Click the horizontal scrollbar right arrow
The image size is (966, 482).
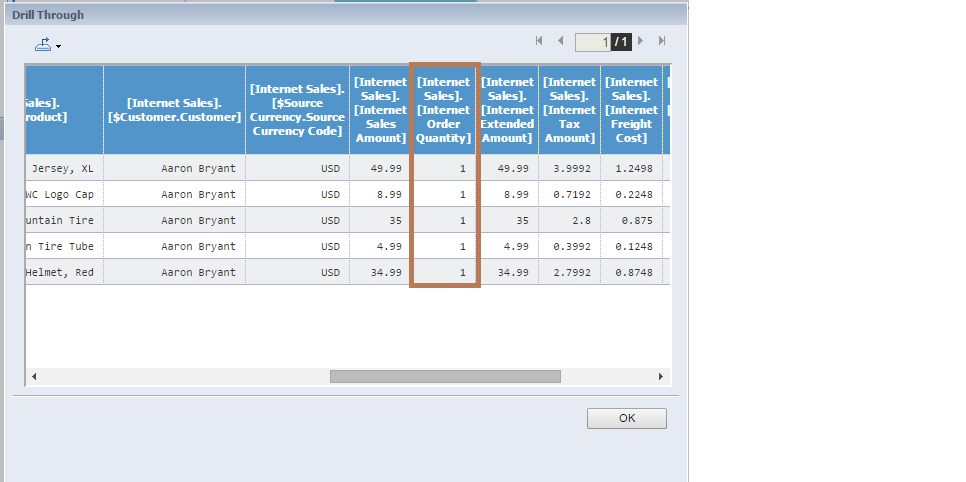click(x=660, y=377)
